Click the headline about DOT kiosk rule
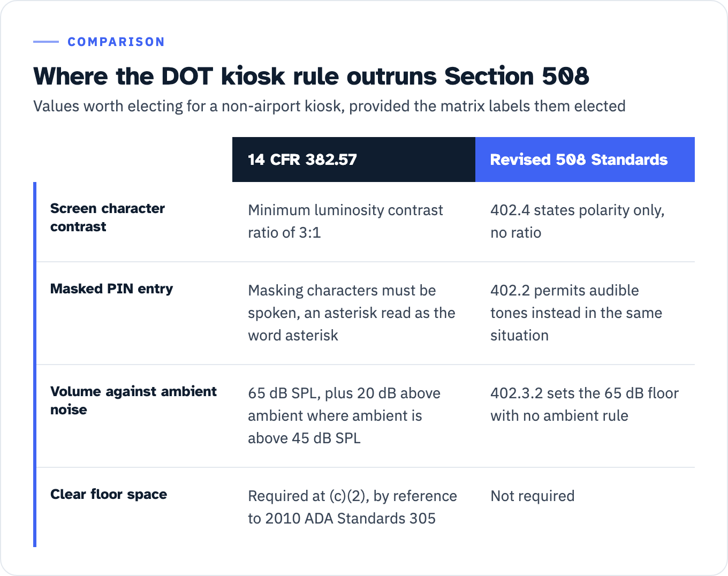Image resolution: width=728 pixels, height=576 pixels. click(311, 76)
